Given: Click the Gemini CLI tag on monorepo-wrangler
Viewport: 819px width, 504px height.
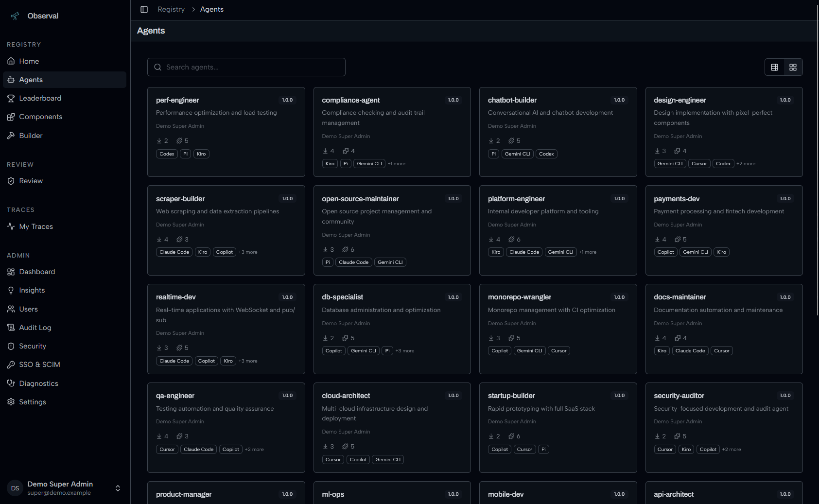Looking at the screenshot, I should tap(529, 351).
